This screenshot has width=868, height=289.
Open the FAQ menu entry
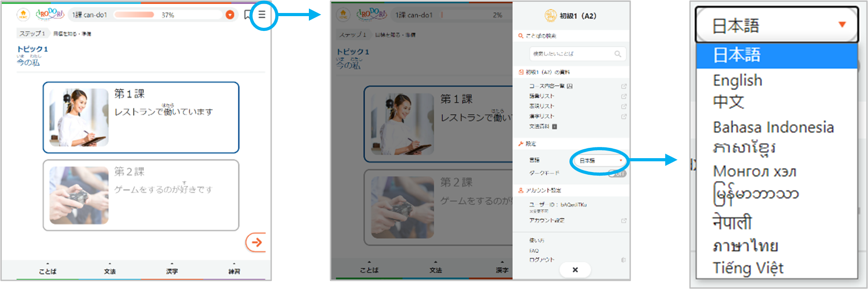pyautogui.click(x=534, y=251)
